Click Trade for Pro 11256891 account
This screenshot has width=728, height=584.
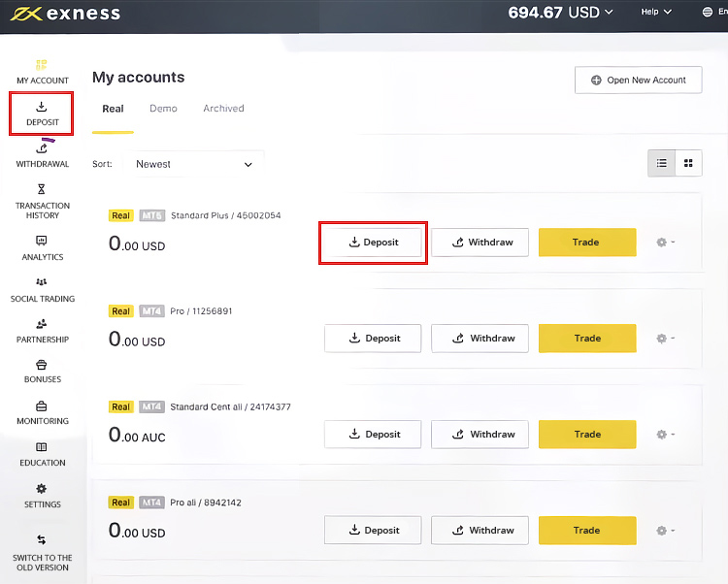[587, 339]
